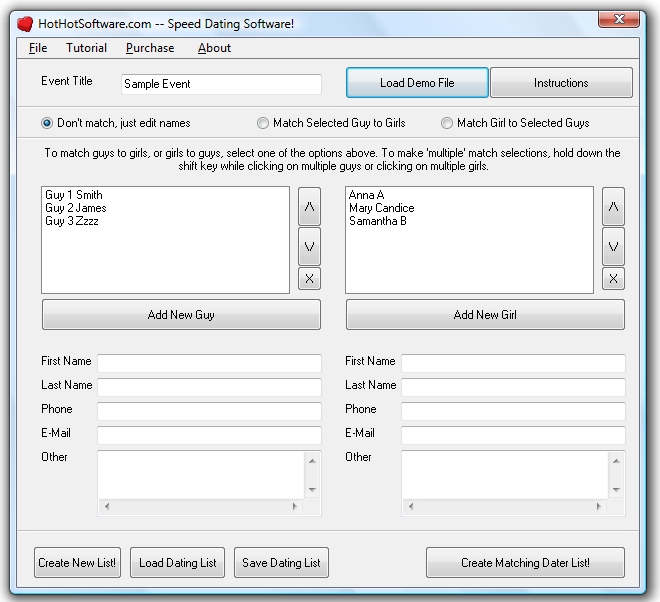
Task: Select 'Don't match, just edit names' option
Action: coord(47,123)
